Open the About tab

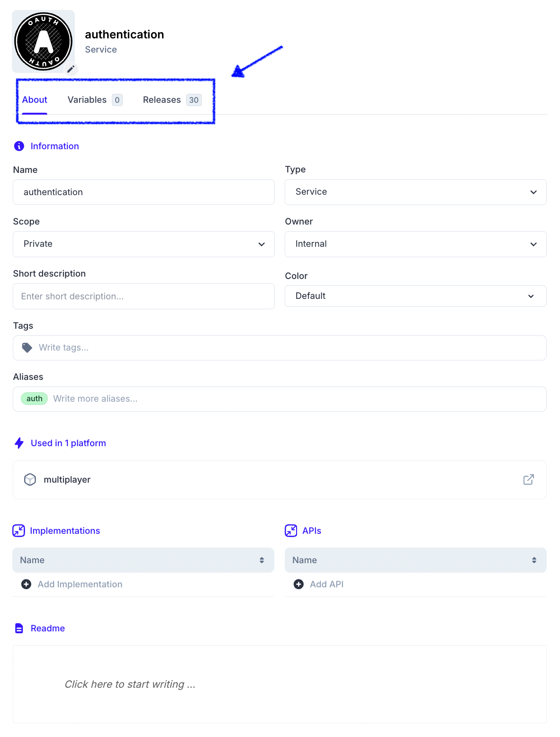(35, 100)
